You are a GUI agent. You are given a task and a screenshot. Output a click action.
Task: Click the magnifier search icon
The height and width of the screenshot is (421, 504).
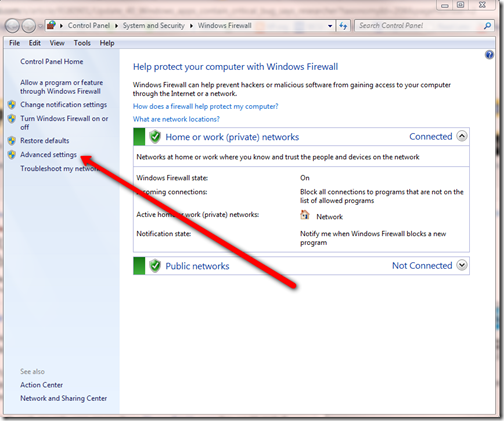tap(487, 26)
